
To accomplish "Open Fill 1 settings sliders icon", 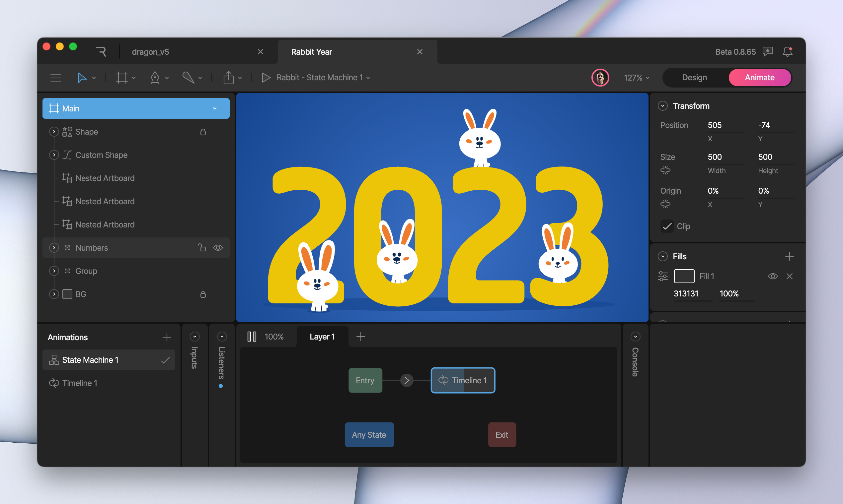I will click(662, 276).
